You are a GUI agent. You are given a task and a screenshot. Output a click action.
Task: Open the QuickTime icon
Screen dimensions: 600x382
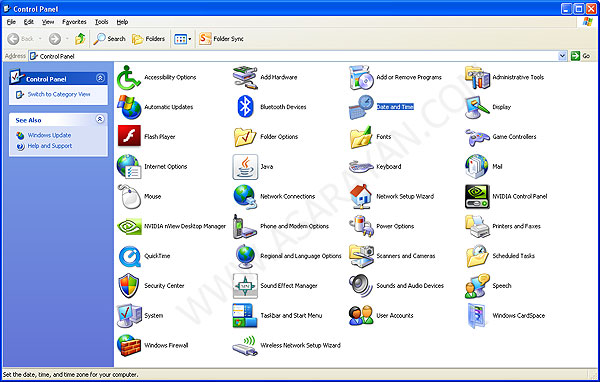[x=129, y=256]
